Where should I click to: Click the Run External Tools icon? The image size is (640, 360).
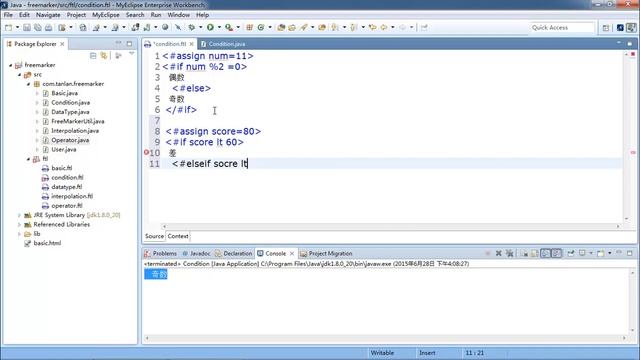229,27
